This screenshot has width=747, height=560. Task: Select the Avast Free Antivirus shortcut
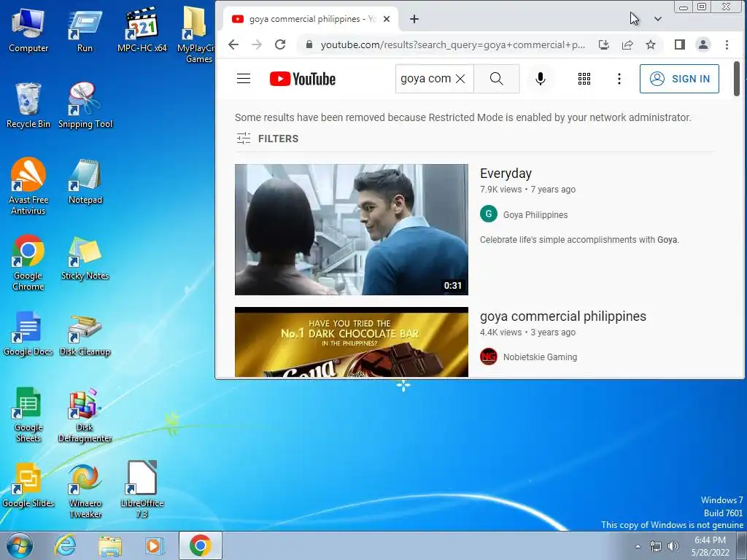click(x=28, y=186)
